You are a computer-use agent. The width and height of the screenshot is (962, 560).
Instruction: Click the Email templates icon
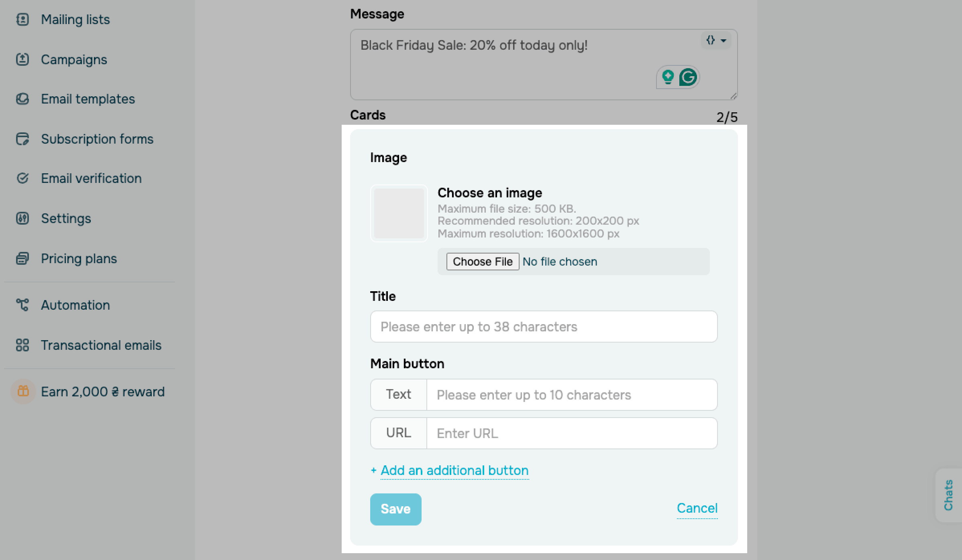[x=22, y=99]
